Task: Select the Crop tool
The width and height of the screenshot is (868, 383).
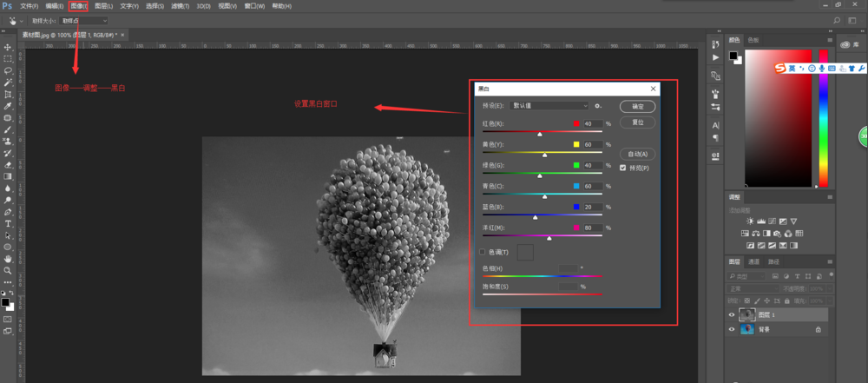Action: pos(8,94)
